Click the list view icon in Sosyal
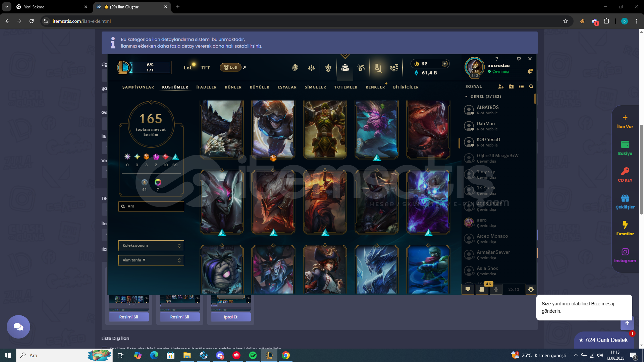The height and width of the screenshot is (362, 644). (521, 86)
